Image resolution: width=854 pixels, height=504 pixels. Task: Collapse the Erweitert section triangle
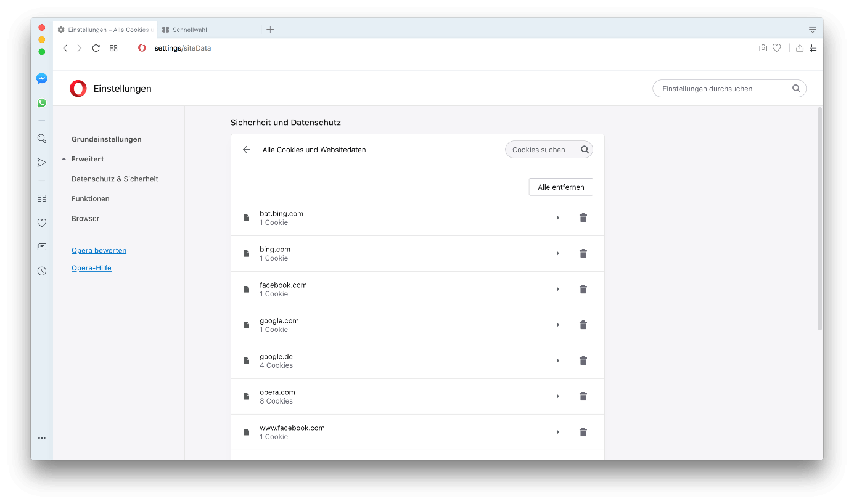(x=64, y=159)
